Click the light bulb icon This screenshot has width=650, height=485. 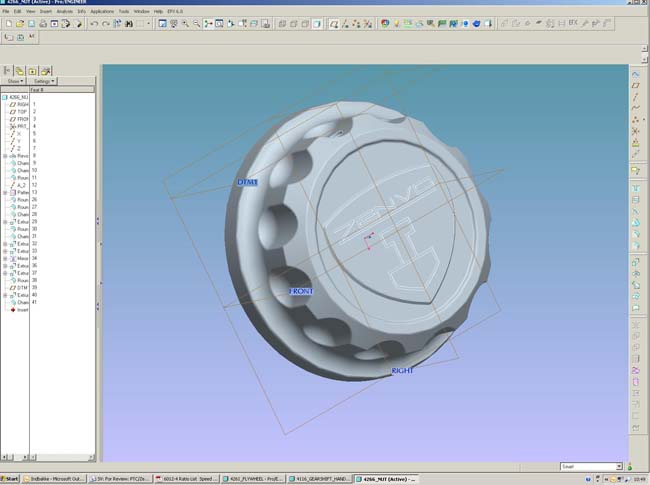coord(397,24)
